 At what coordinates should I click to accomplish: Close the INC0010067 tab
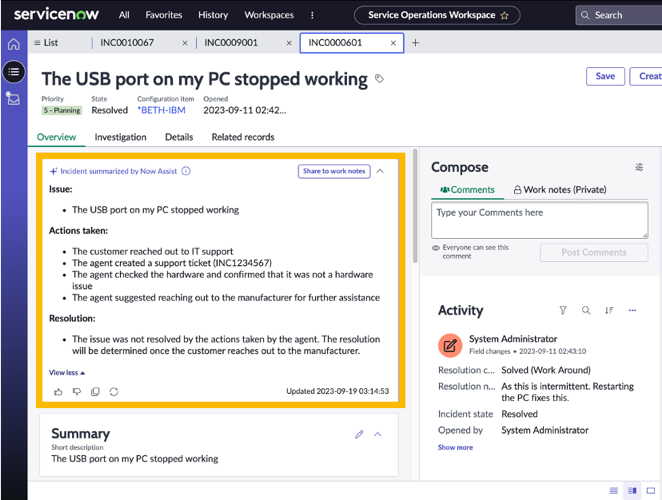pos(184,43)
